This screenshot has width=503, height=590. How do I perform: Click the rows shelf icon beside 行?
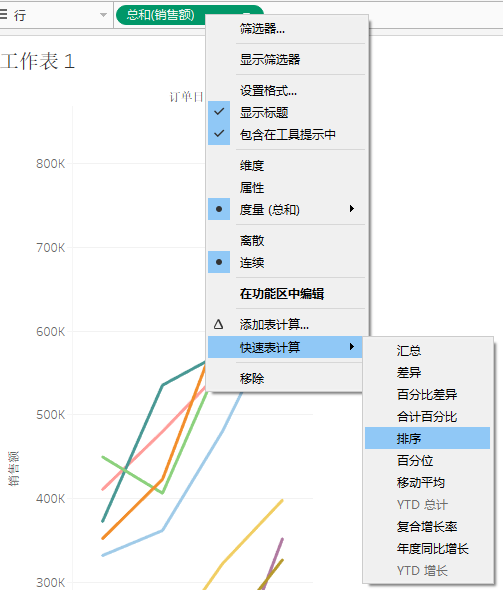point(3,14)
